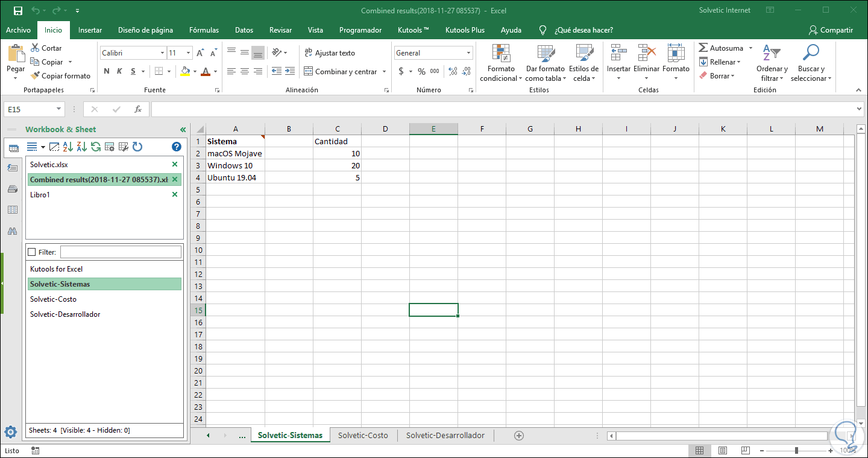Switch to the Solvetic-Costo sheet tab

[363, 435]
